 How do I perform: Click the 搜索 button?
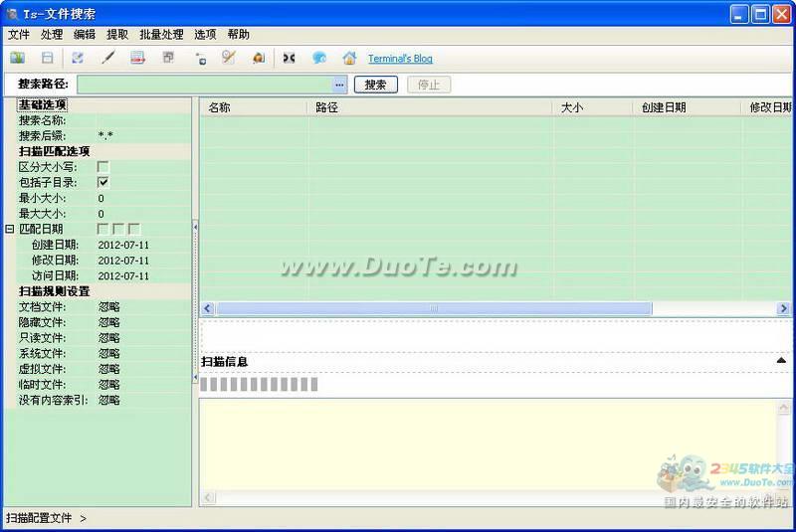click(376, 85)
